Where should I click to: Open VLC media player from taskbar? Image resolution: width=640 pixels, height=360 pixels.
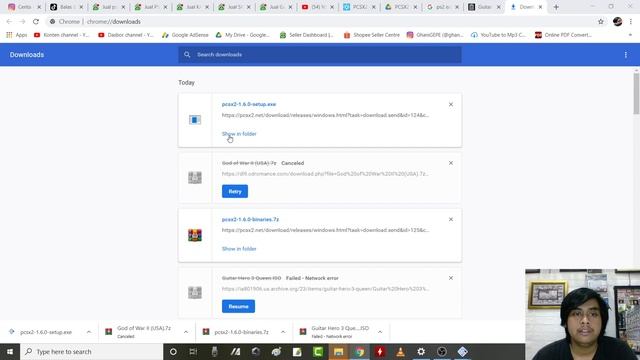pyautogui.click(x=400, y=351)
